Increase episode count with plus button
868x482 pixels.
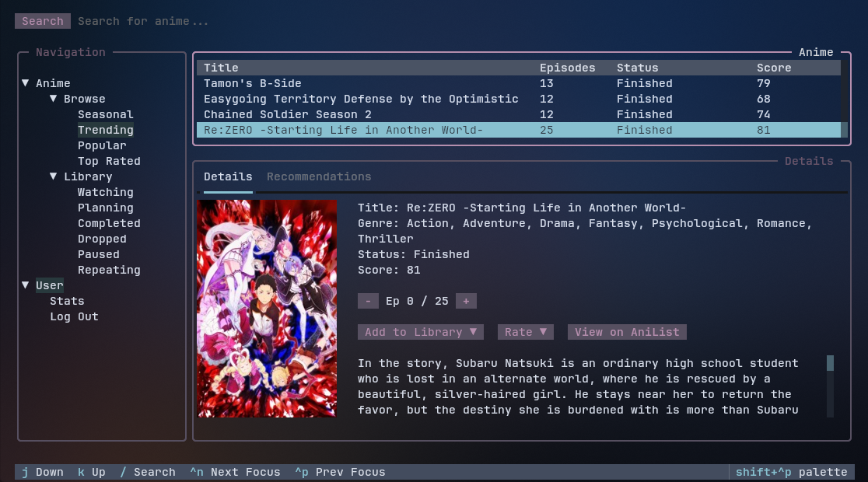pyautogui.click(x=466, y=301)
